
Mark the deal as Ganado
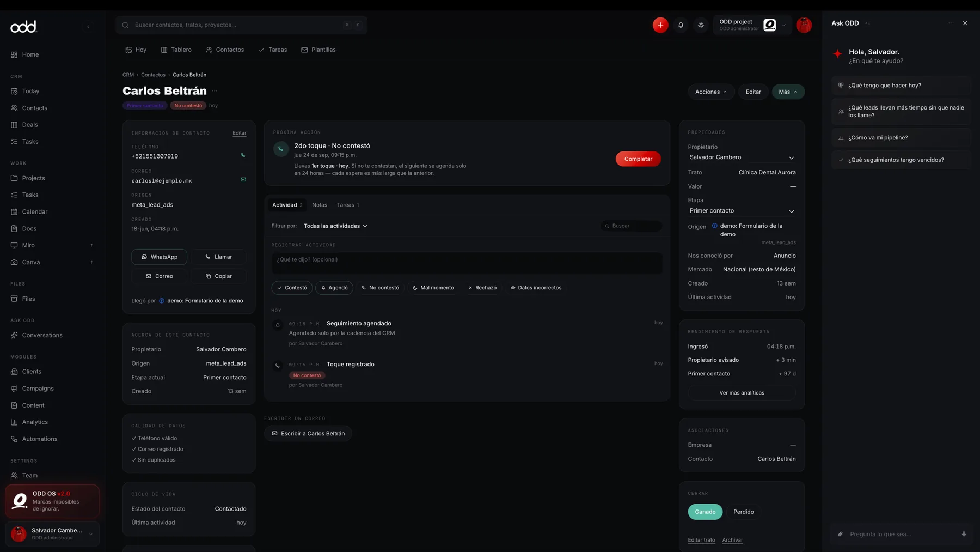[705, 512]
